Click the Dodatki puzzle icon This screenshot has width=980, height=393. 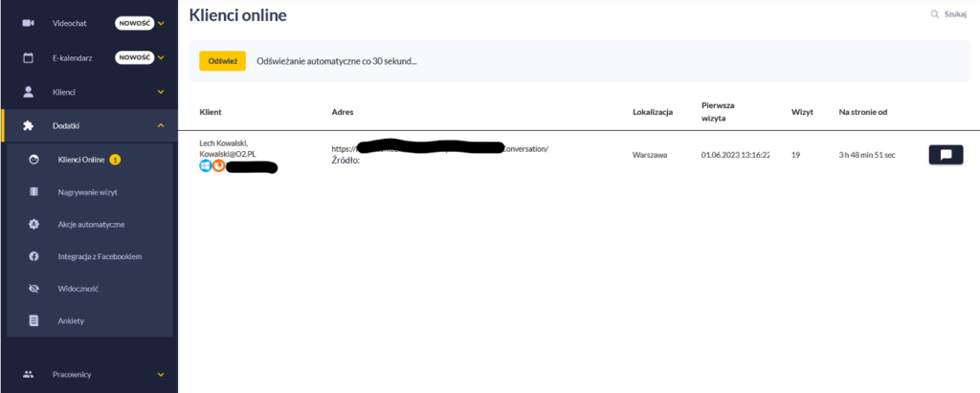click(x=28, y=125)
